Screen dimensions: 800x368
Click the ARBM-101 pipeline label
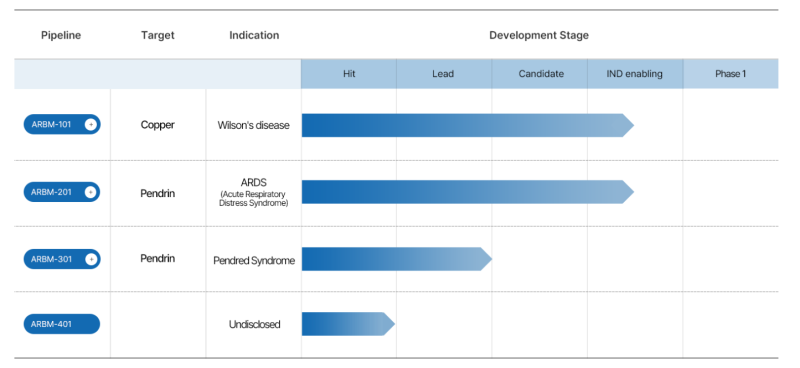pyautogui.click(x=51, y=125)
